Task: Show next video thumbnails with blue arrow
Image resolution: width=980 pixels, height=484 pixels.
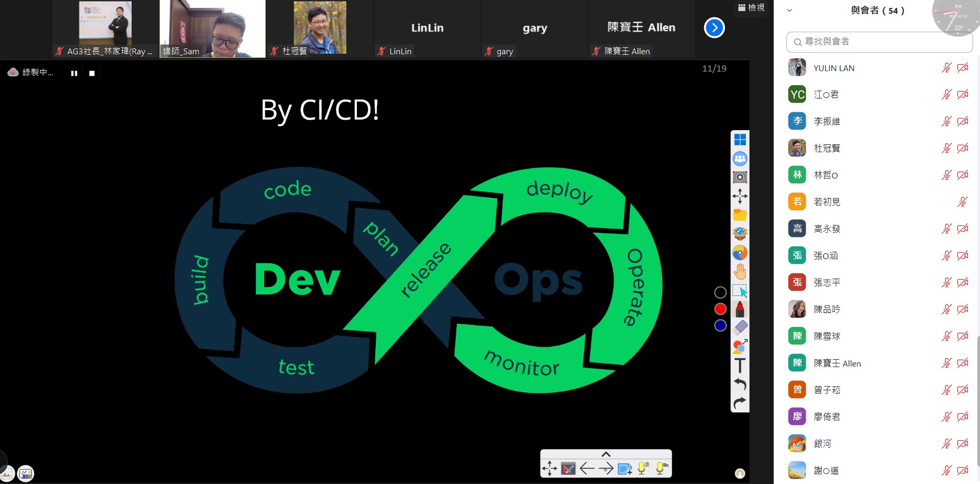Action: point(714,28)
